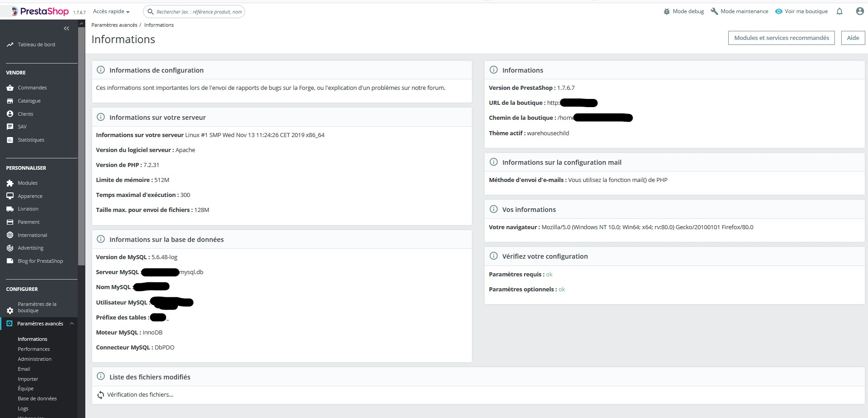Open the Livraison menu
Image resolution: width=868 pixels, height=418 pixels.
pos(28,209)
